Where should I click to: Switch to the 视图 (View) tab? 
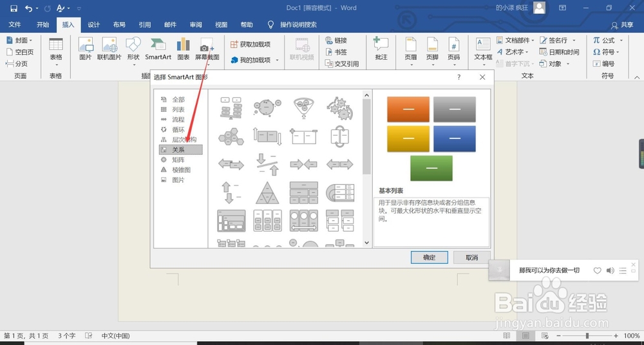coord(222,24)
